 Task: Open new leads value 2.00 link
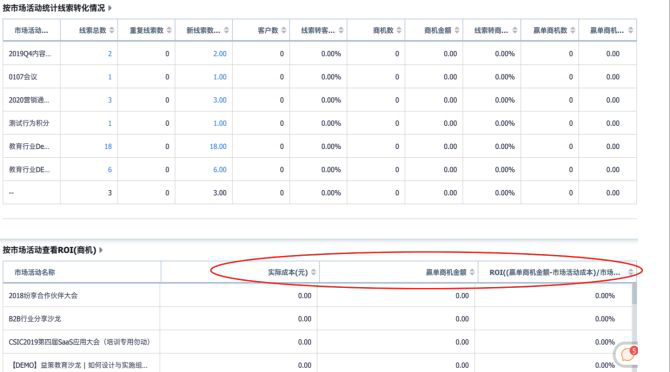tap(220, 54)
